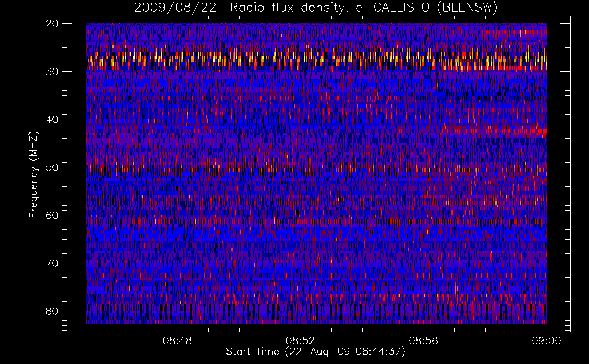This screenshot has height=364, width=589.
Task: Click the 70 frequency tick label
Action: [x=52, y=263]
